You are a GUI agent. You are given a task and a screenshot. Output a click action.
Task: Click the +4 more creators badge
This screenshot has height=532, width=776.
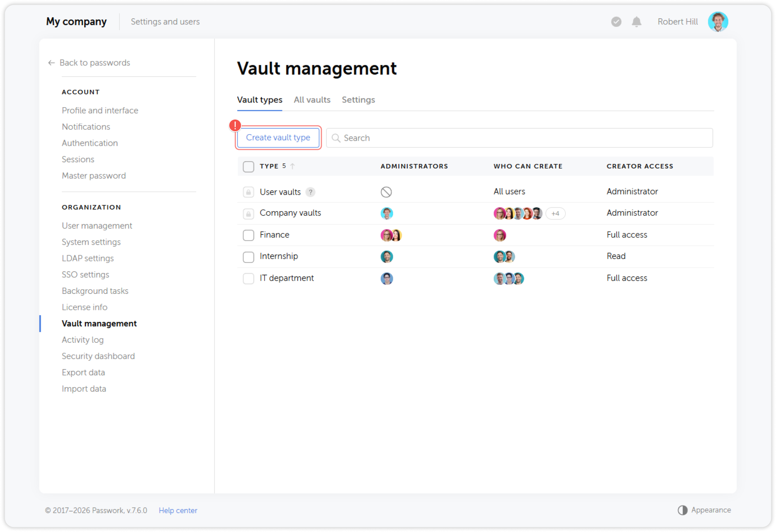click(x=555, y=214)
